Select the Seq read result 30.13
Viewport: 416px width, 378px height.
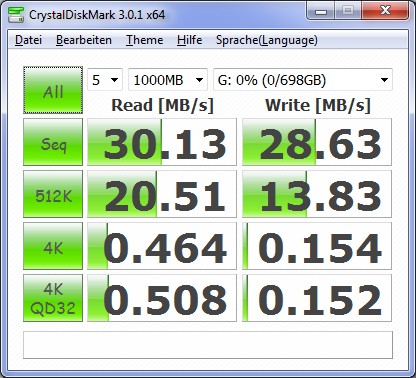[162, 142]
